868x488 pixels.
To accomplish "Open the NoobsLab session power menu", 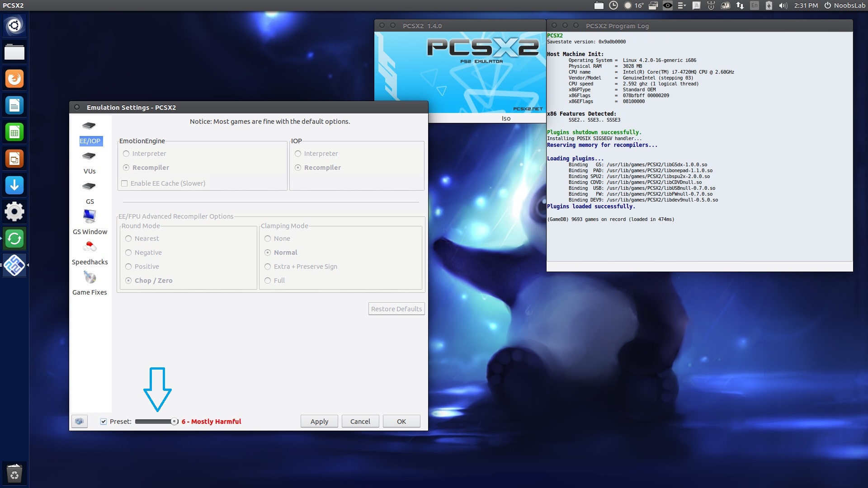I will (845, 5).
